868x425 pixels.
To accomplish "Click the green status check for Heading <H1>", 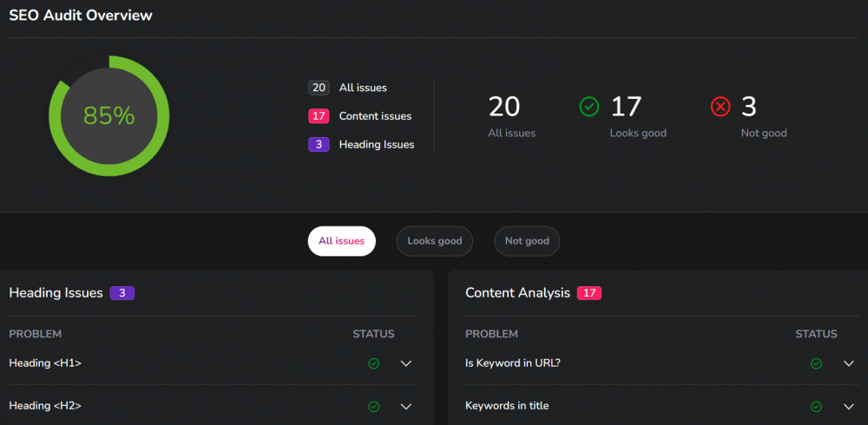I will click(x=373, y=363).
